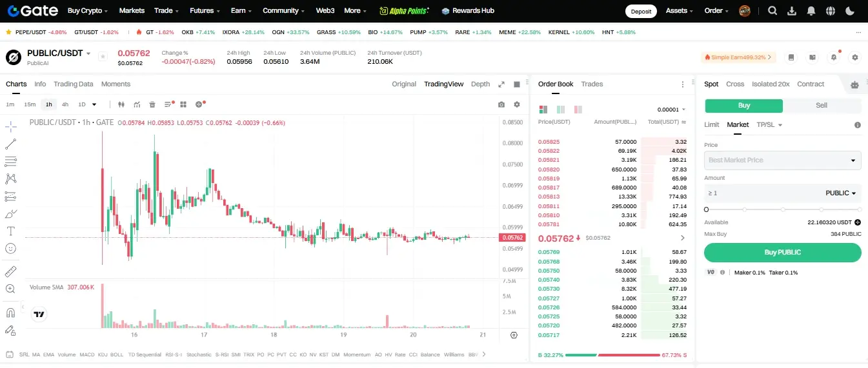The height and width of the screenshot is (368, 868).
Task: Expand the chart to fullscreen
Action: click(x=501, y=84)
